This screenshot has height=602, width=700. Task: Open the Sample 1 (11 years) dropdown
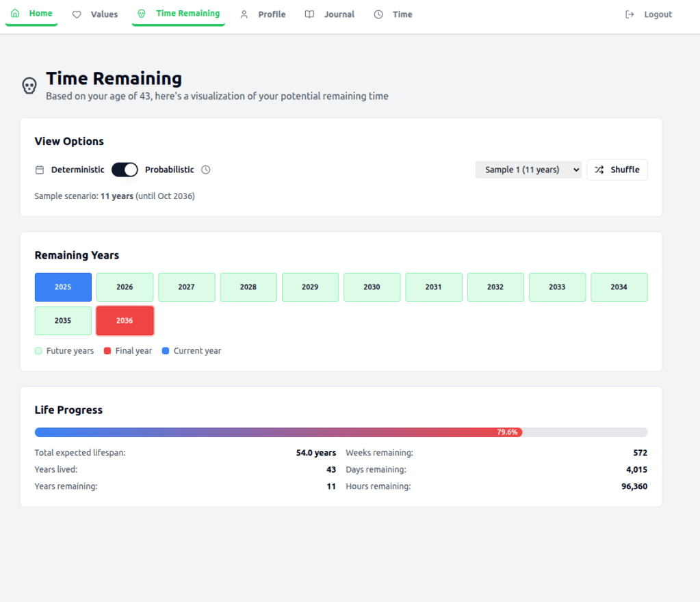pos(528,170)
